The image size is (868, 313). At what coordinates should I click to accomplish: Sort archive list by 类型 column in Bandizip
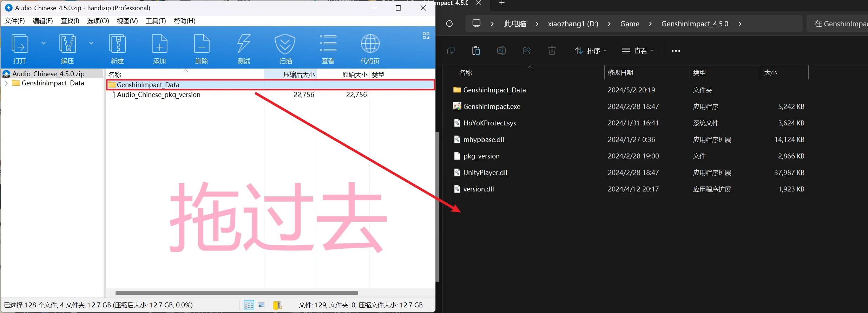(x=378, y=74)
